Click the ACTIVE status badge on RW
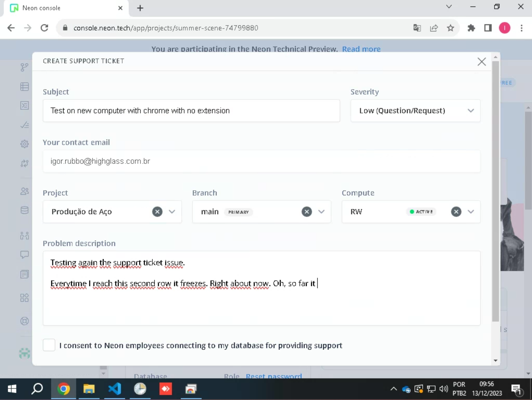 (421, 212)
